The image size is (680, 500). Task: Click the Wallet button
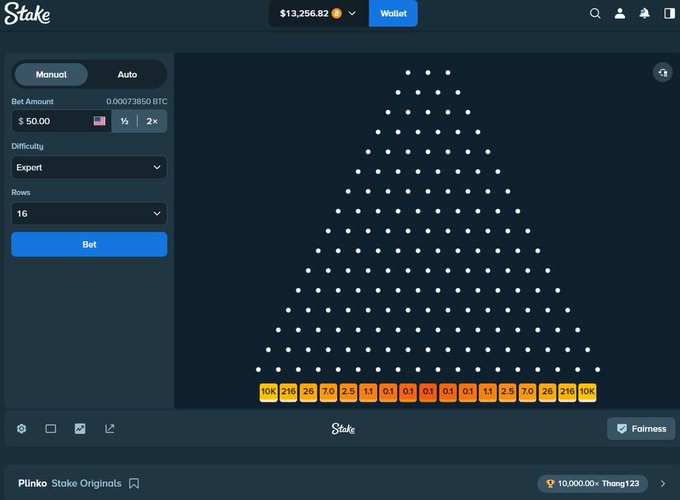pyautogui.click(x=393, y=13)
